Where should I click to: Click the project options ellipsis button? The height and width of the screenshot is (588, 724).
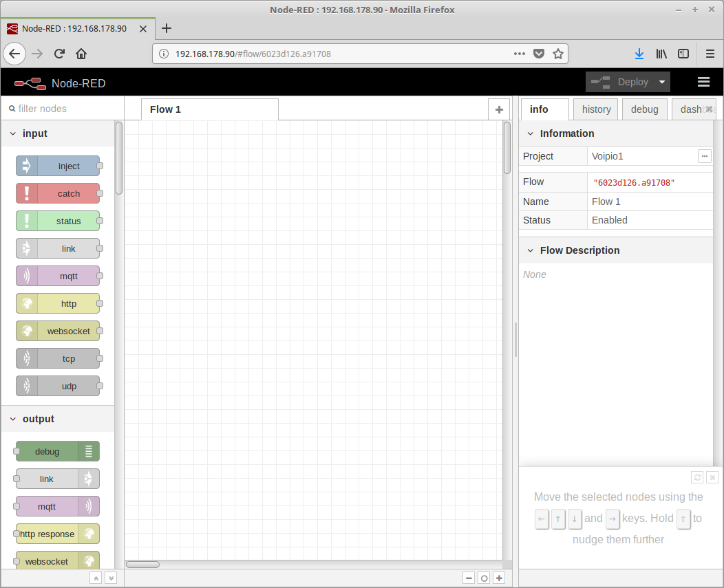[704, 156]
